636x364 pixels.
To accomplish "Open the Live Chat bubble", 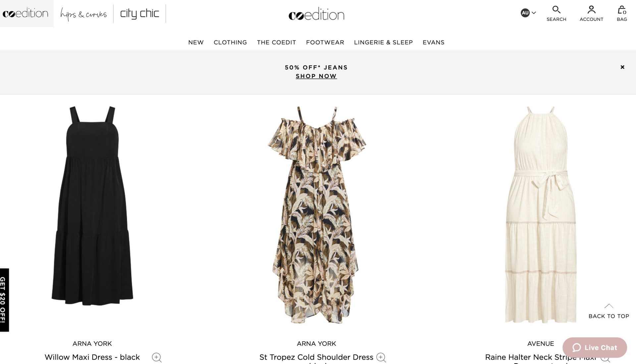I will click(595, 347).
